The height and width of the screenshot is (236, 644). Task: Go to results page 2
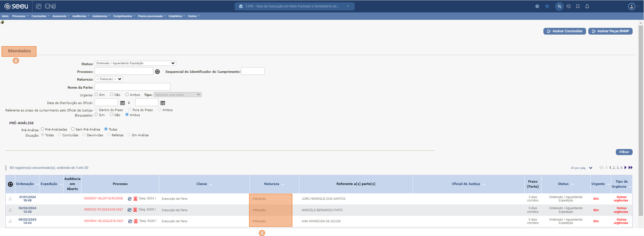point(614,168)
